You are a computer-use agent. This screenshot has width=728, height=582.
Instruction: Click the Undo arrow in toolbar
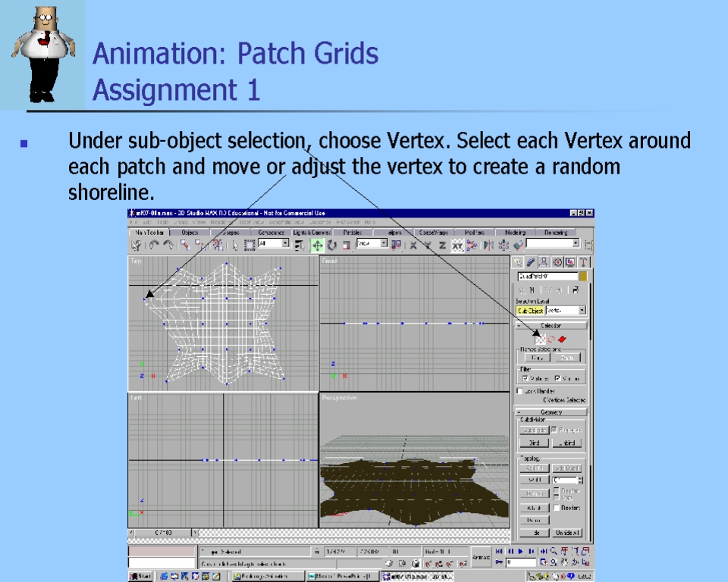[x=155, y=245]
